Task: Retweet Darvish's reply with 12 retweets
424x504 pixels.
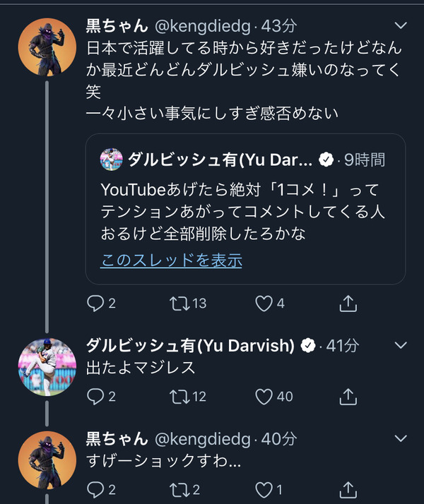Action: (x=179, y=397)
